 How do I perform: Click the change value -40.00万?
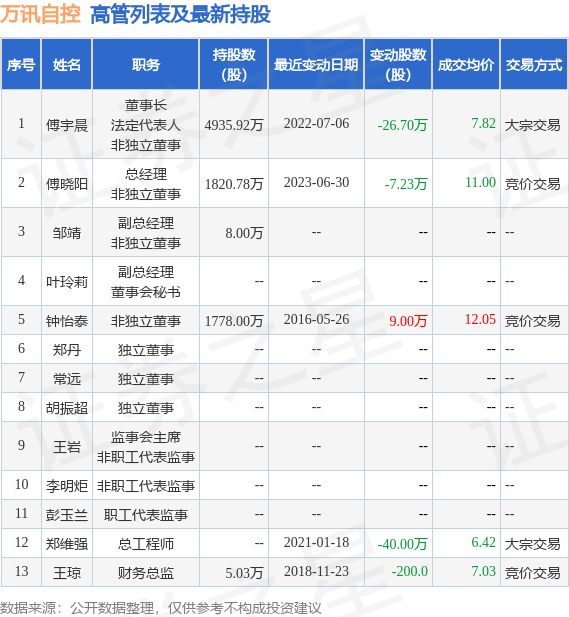402,544
